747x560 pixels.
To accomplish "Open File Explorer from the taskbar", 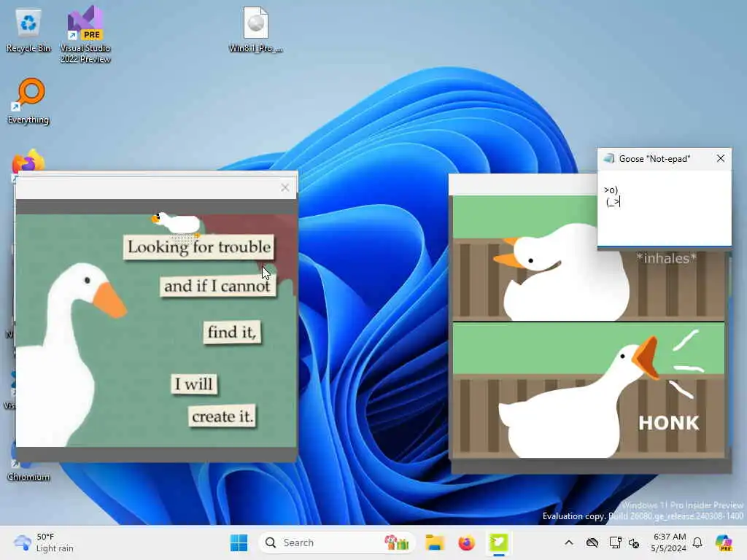I will (435, 542).
